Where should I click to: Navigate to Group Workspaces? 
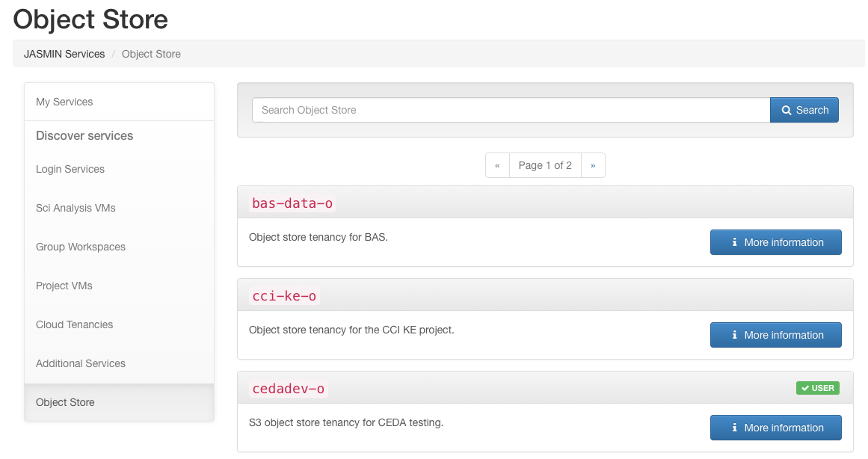coord(81,247)
